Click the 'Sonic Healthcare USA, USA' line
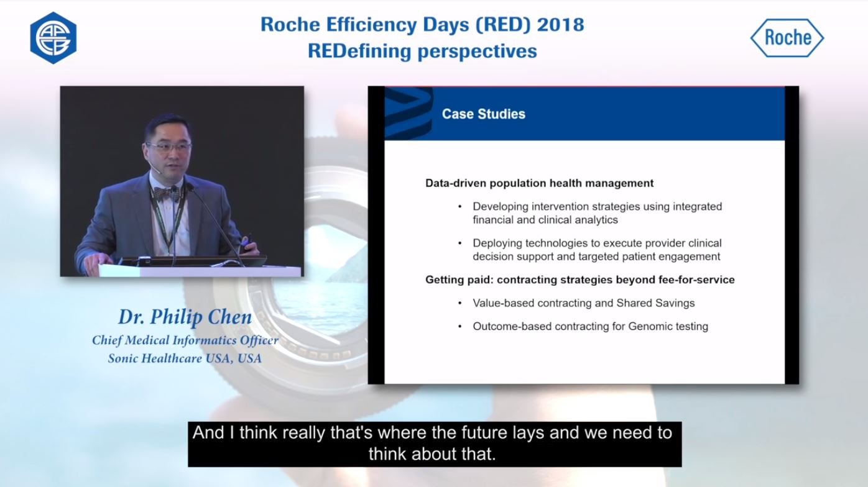 [x=185, y=358]
